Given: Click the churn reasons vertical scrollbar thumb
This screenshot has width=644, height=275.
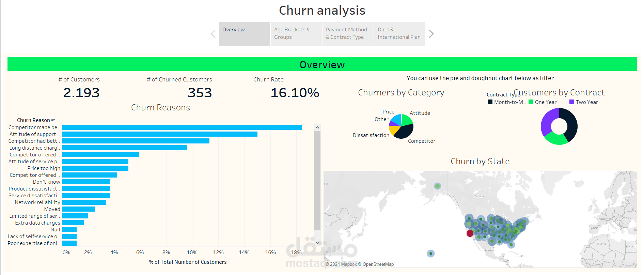Looking at the screenshot, I should [317, 180].
